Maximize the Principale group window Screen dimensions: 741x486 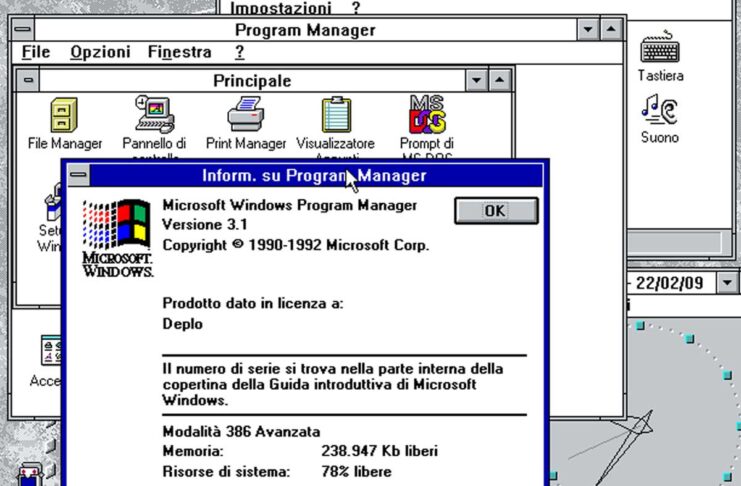click(x=500, y=80)
